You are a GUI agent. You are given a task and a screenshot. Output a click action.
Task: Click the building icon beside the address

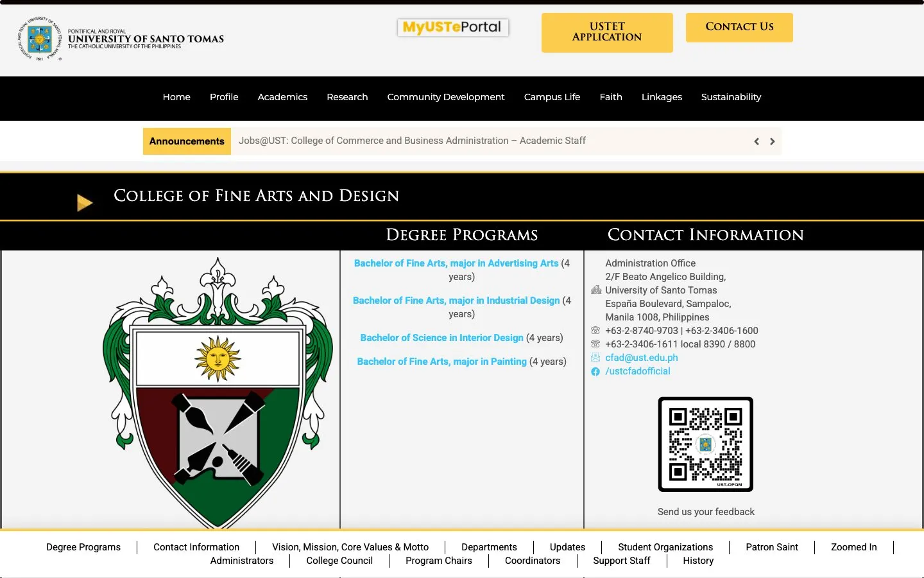click(595, 290)
